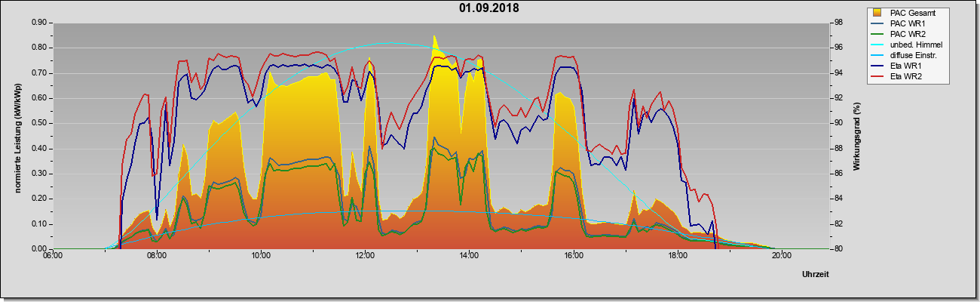Click the PAC Gesamt orange-yellow legend swatch

877,13
